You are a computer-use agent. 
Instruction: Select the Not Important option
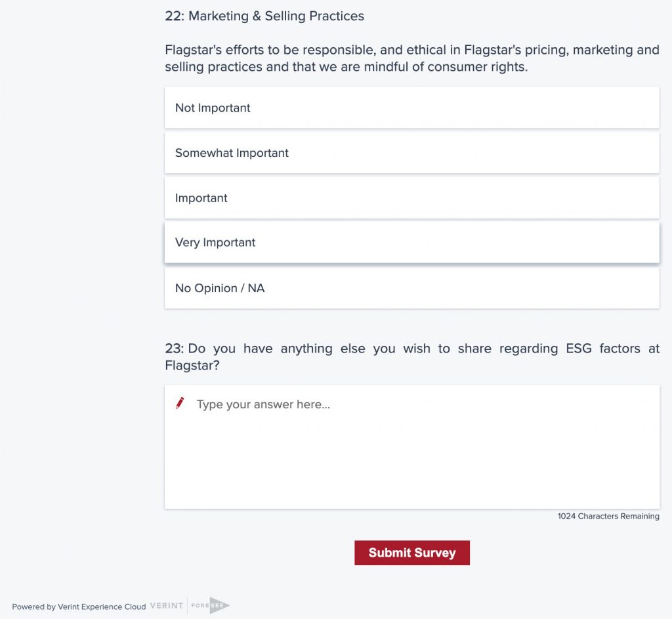pyautogui.click(x=412, y=108)
